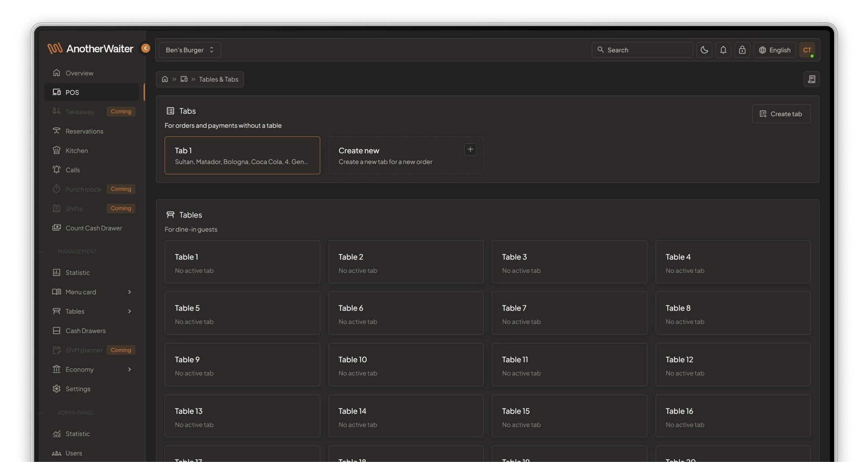Open Table 4 card
This screenshot has height=462, width=868.
click(733, 262)
